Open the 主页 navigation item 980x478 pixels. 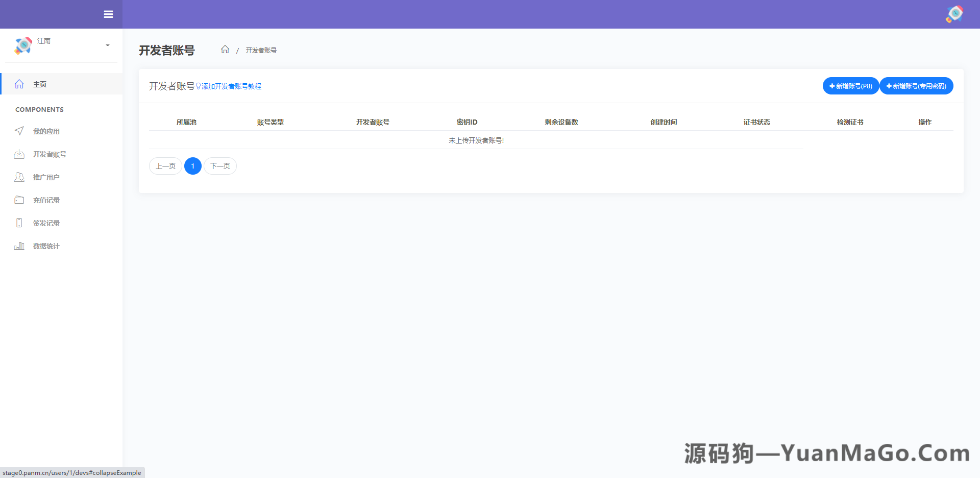[40, 84]
